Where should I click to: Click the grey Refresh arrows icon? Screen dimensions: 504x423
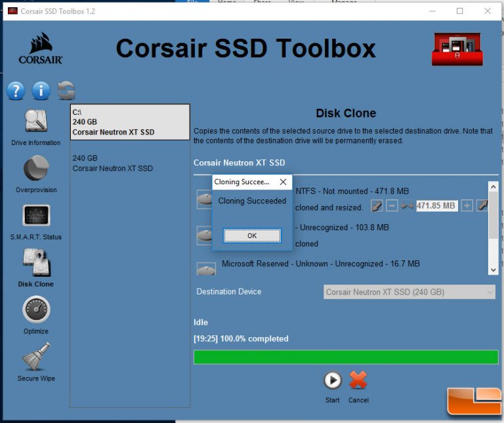(66, 91)
